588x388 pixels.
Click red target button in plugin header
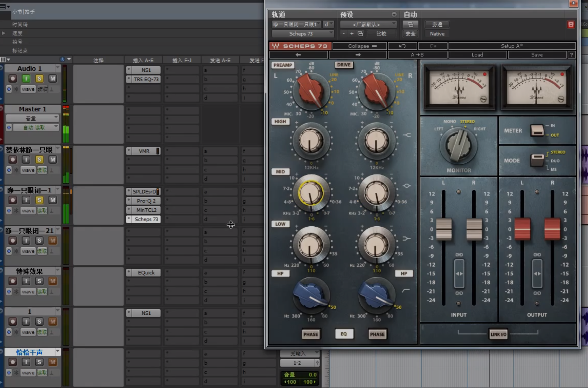click(571, 25)
